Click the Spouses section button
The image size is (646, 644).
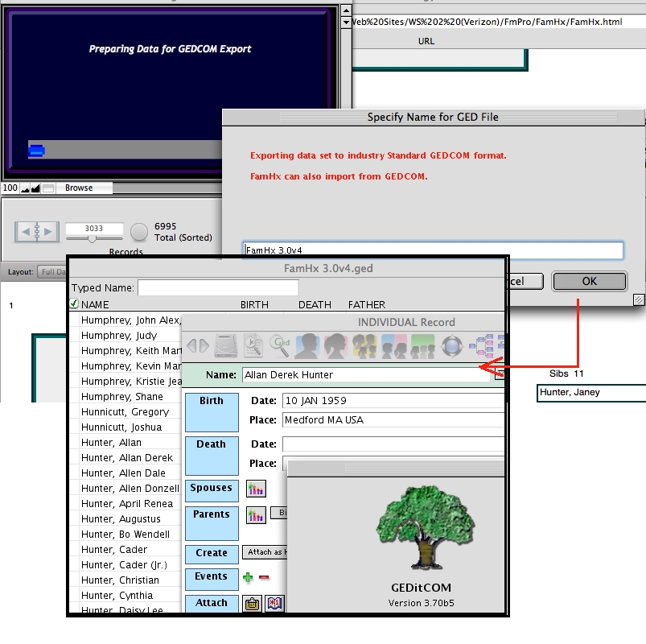212,490
